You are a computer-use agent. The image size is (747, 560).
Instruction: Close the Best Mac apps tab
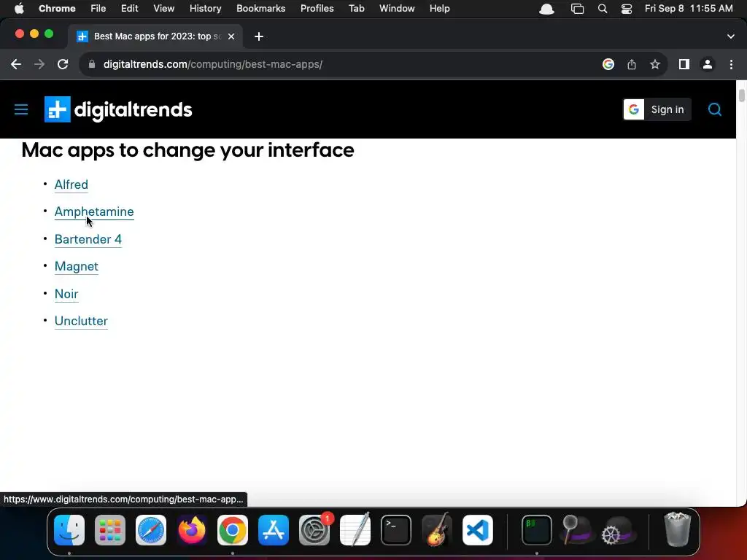click(231, 36)
